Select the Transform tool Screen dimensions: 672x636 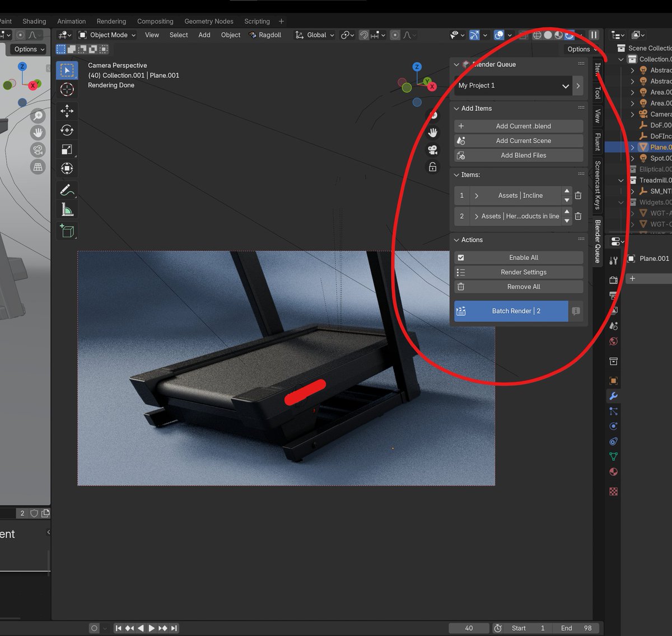(x=67, y=169)
